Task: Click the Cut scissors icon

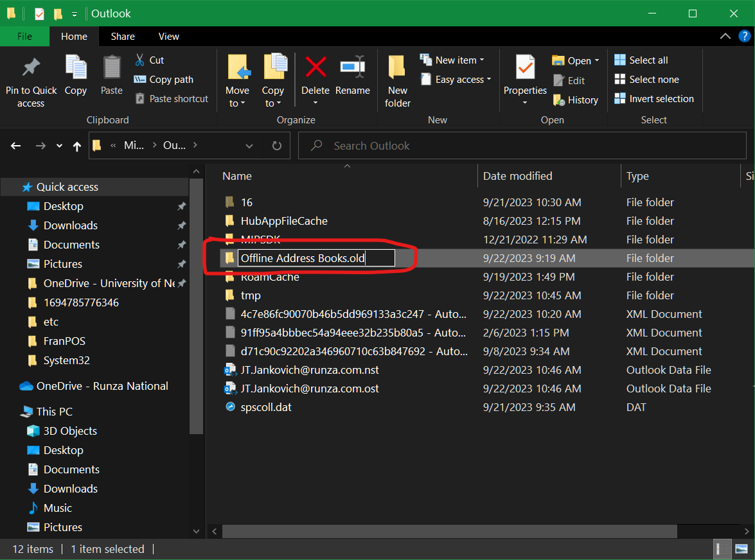Action: pyautogui.click(x=139, y=60)
